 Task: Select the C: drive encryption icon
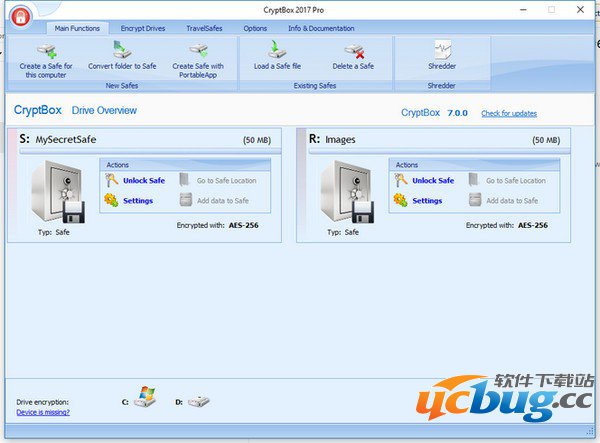145,400
